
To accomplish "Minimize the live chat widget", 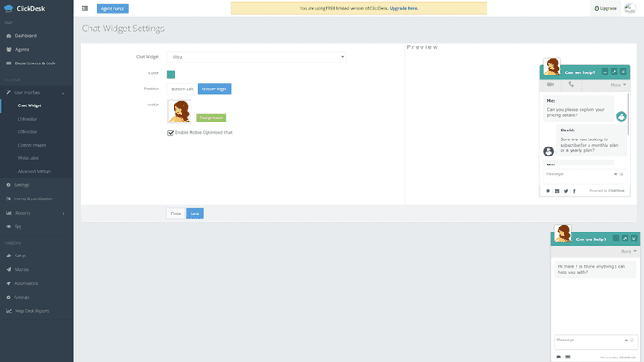I will click(615, 239).
